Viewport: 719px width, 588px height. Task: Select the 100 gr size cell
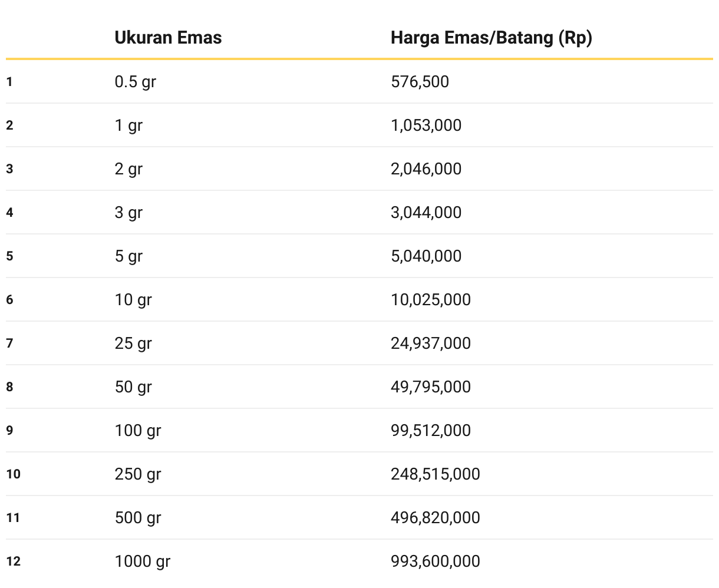pos(138,430)
